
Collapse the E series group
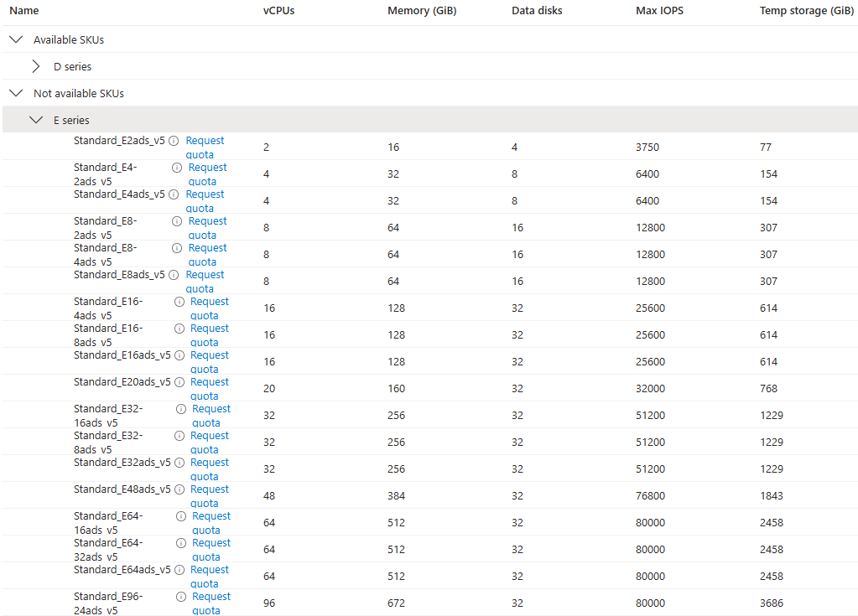(36, 120)
